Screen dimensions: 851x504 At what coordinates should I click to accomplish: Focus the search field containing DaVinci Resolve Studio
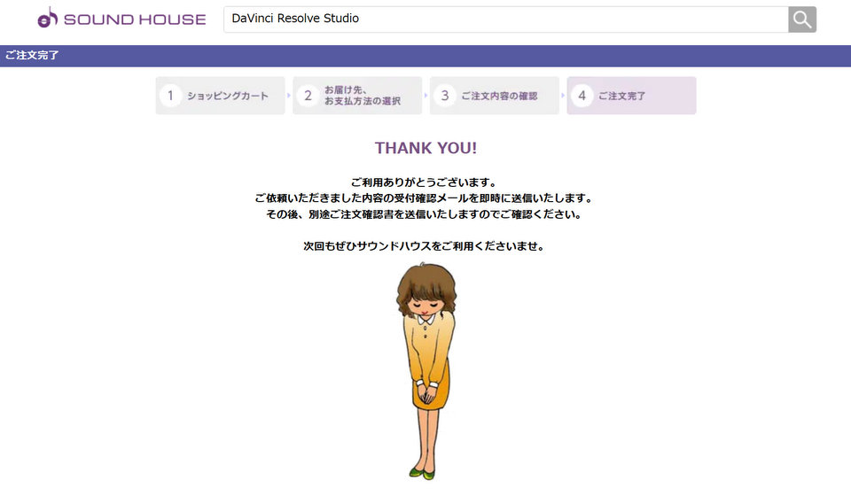pyautogui.click(x=505, y=19)
